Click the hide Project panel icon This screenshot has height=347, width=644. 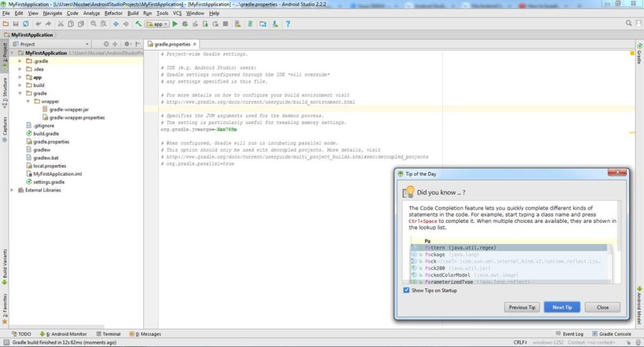click(x=138, y=44)
